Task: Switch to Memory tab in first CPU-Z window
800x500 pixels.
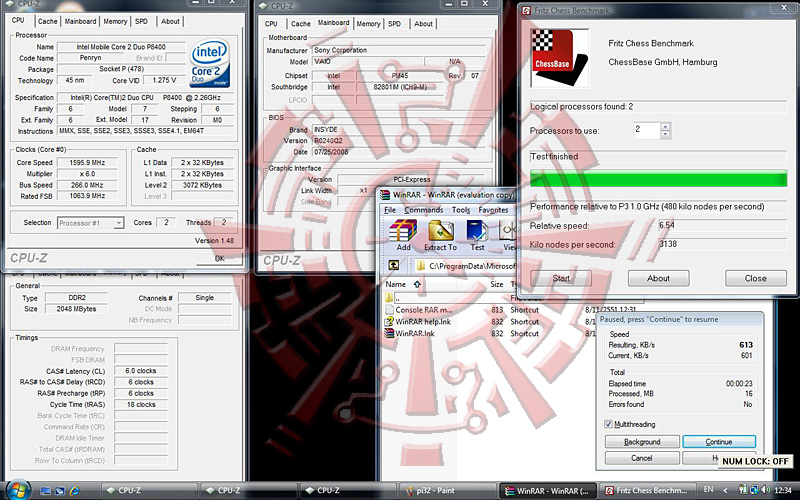Action: click(115, 21)
